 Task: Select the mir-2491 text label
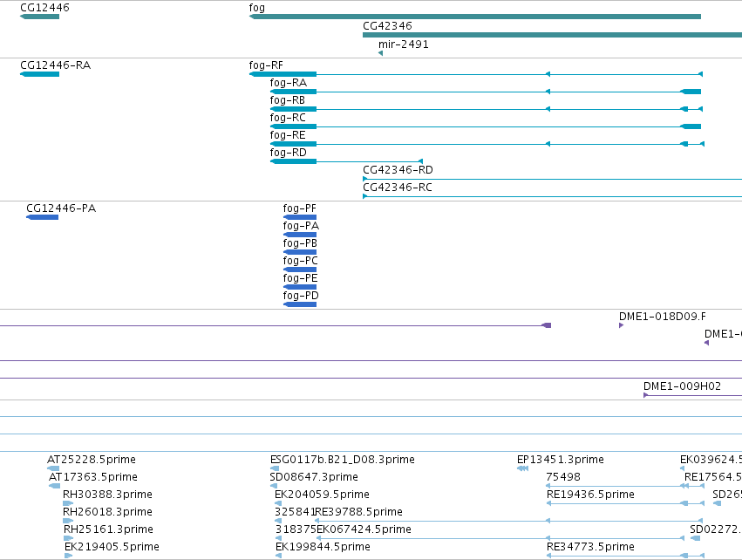(404, 44)
